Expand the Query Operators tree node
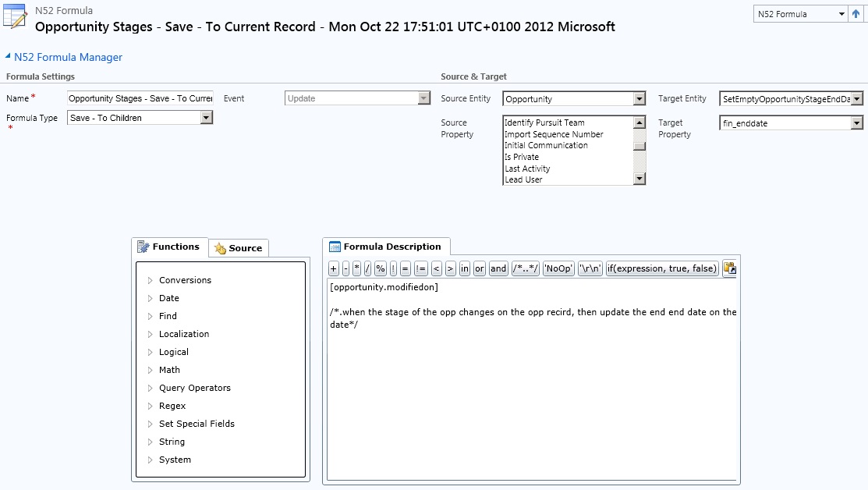The image size is (868, 490). [x=151, y=388]
